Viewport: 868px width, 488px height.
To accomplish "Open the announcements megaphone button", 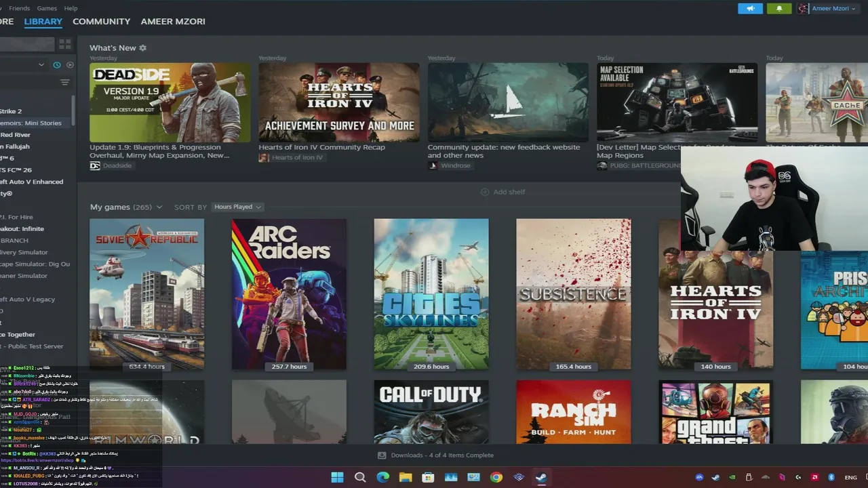I will click(750, 8).
